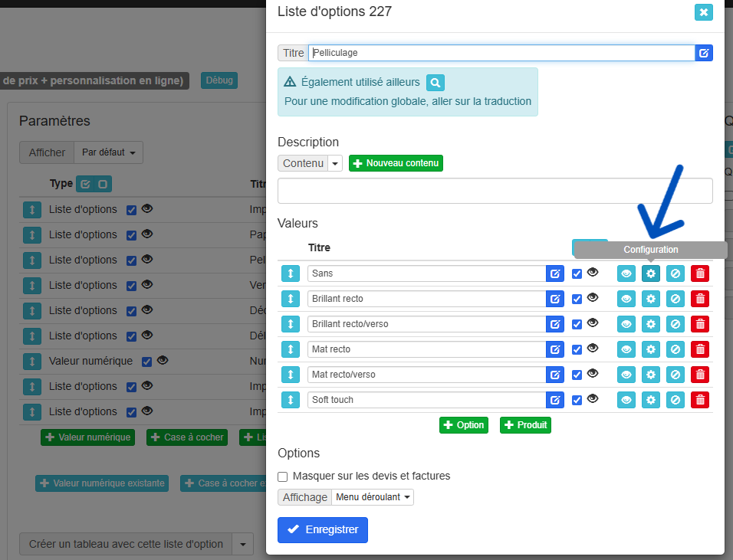
Task: Add a Produit to the values
Action: click(525, 425)
